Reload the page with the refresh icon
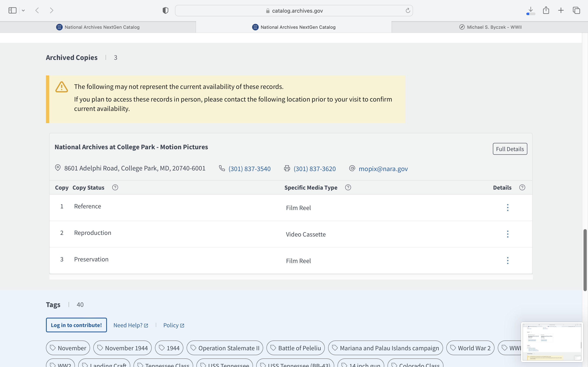This screenshot has width=588, height=367. (408, 10)
